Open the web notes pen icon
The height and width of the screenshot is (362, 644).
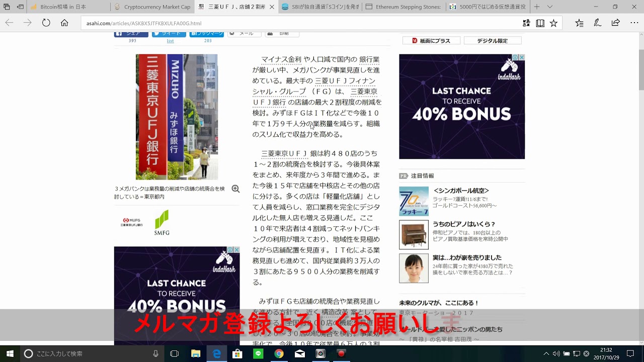[x=597, y=23]
